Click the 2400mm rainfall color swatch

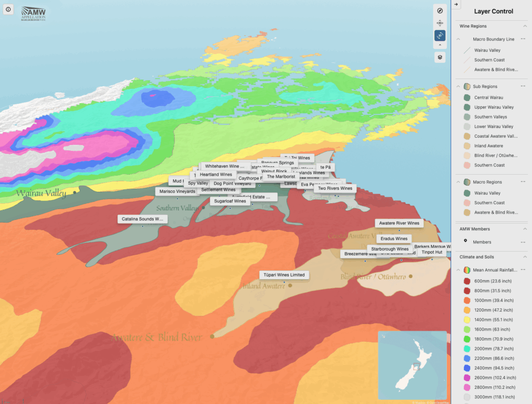pyautogui.click(x=467, y=368)
